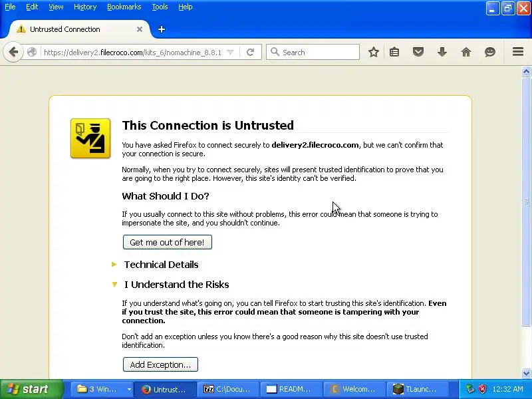Open the History menu
The height and width of the screenshot is (399, 532).
click(x=85, y=7)
